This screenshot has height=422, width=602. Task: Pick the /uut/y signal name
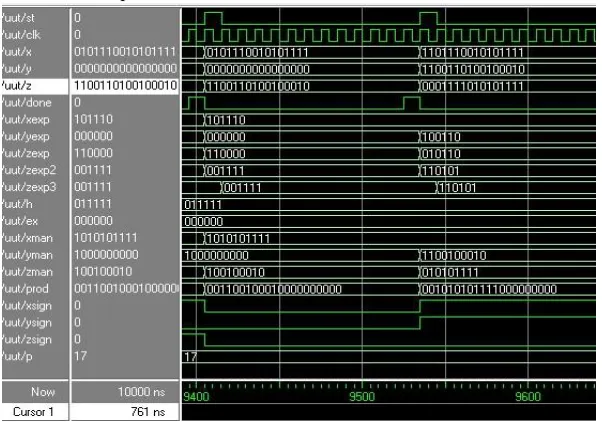point(17,69)
